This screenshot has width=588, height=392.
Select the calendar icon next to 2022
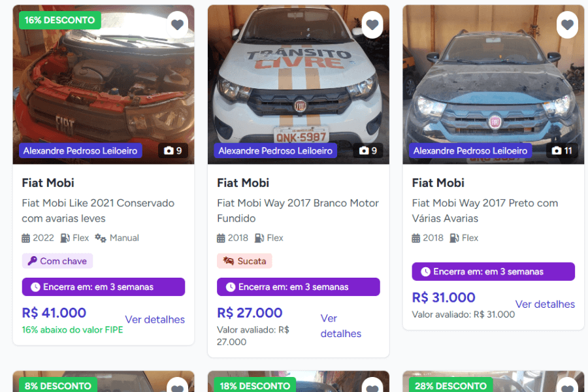click(26, 238)
